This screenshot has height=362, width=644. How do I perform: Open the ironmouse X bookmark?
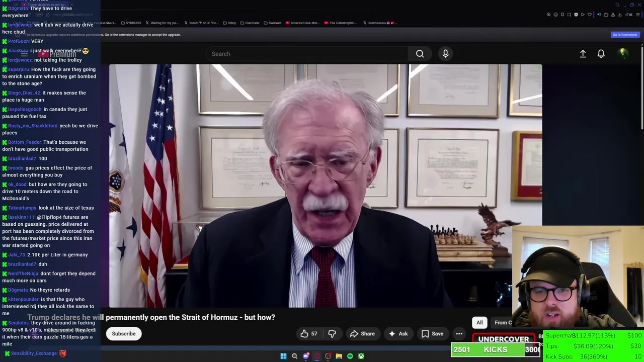[x=380, y=23]
